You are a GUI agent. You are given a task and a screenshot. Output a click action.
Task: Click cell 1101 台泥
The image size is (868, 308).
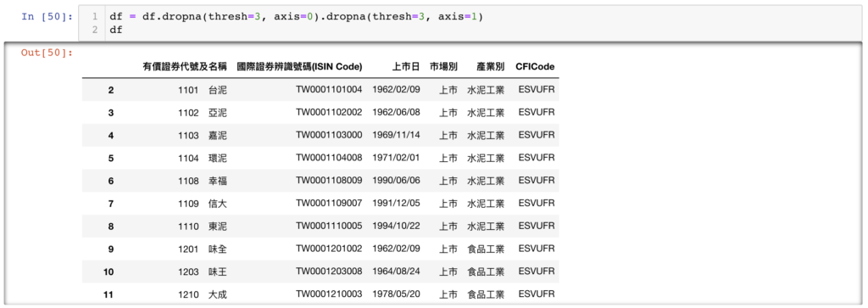pyautogui.click(x=202, y=90)
